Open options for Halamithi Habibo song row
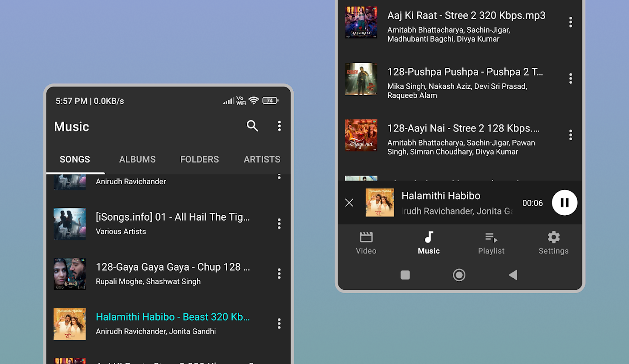Screen dimensions: 629x364 pyautogui.click(x=279, y=324)
